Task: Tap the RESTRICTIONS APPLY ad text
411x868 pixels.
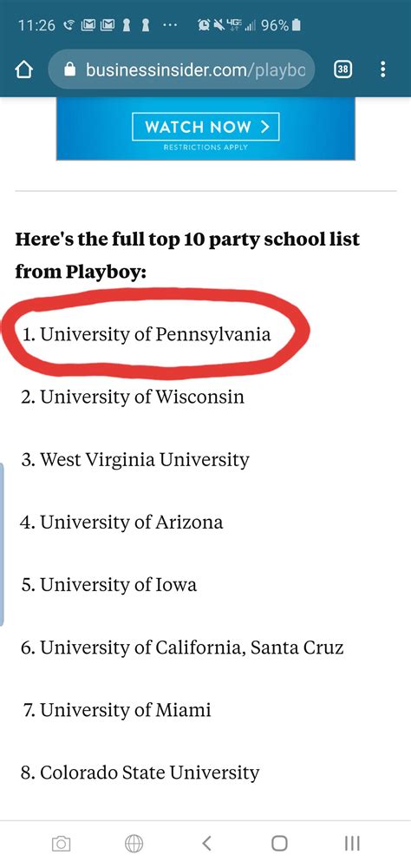Action: 205,148
